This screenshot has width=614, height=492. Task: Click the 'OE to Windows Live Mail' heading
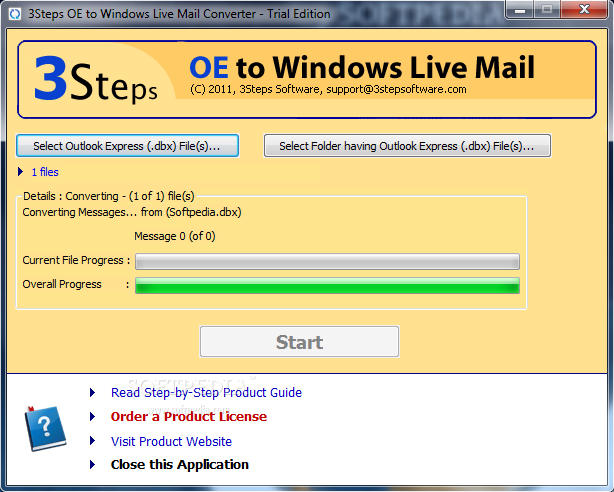362,67
